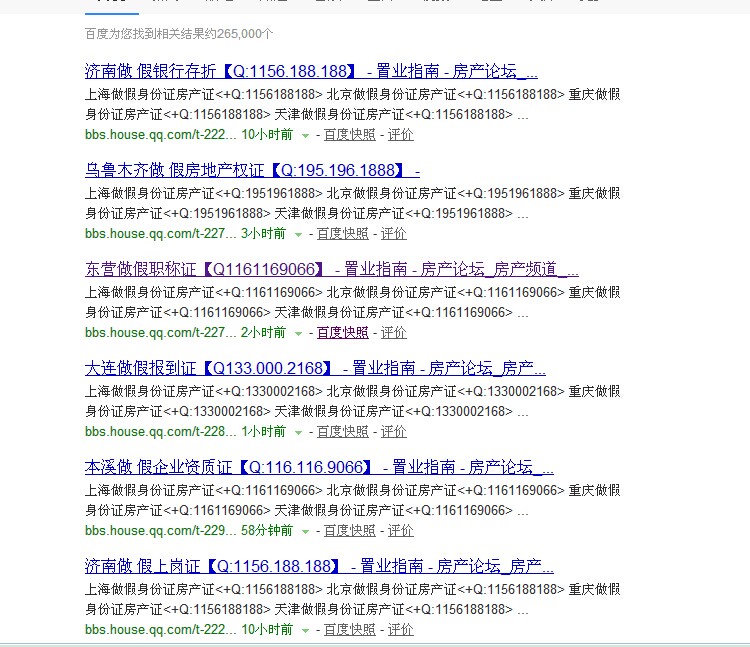Open 百度快照 for the 1小时前 result
This screenshot has width=750, height=647.
342,432
